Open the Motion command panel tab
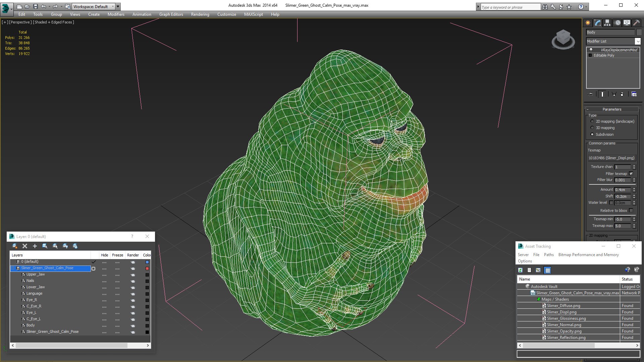The image size is (644, 362). (x=618, y=23)
